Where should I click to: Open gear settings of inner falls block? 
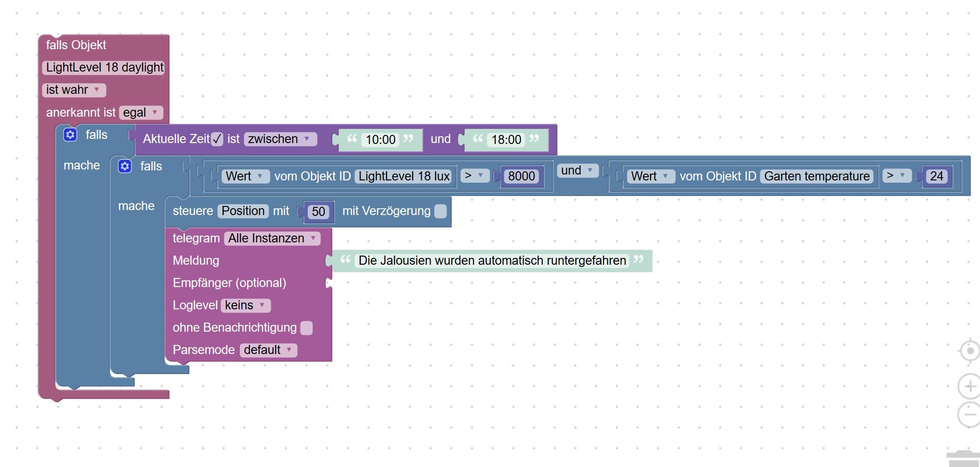125,166
